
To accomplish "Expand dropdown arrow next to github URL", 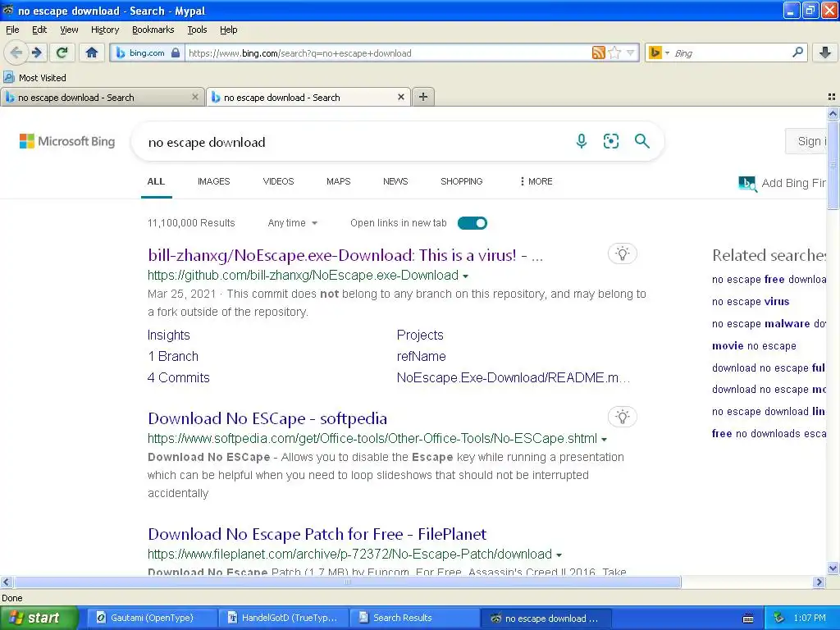I will point(466,276).
